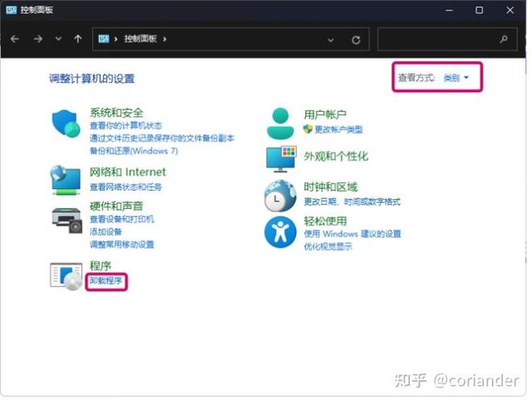Click the address bar path field

pos(231,39)
